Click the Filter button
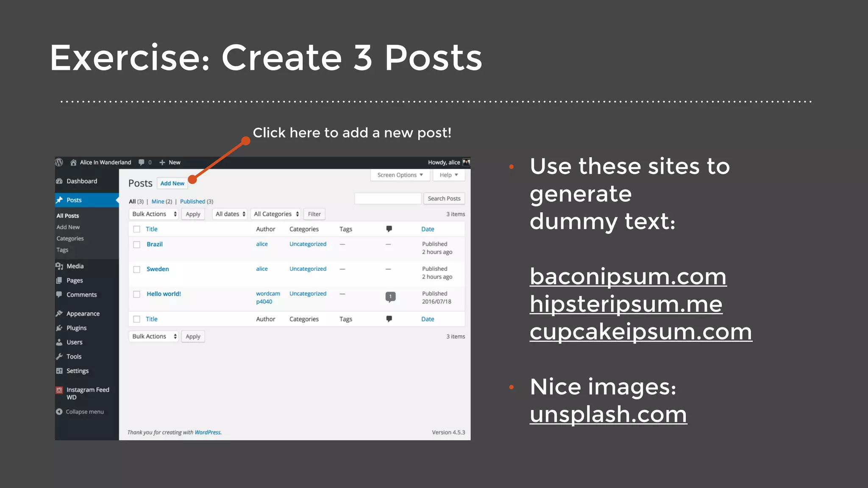868x488 pixels. pyautogui.click(x=314, y=214)
